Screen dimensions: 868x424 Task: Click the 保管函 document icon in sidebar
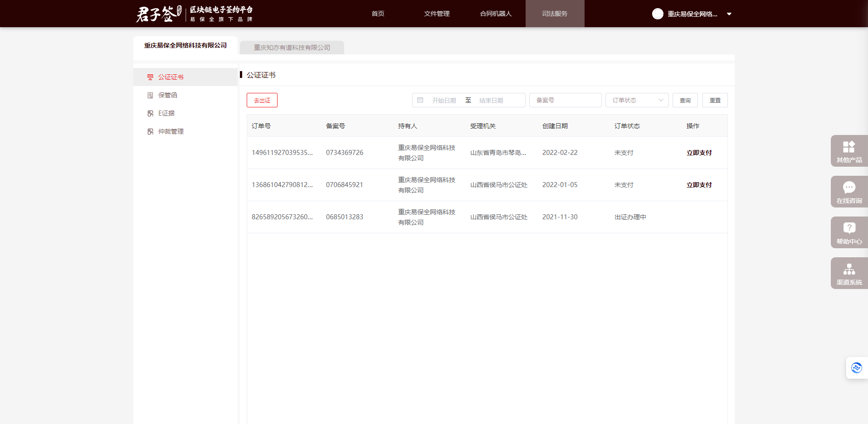[150, 95]
